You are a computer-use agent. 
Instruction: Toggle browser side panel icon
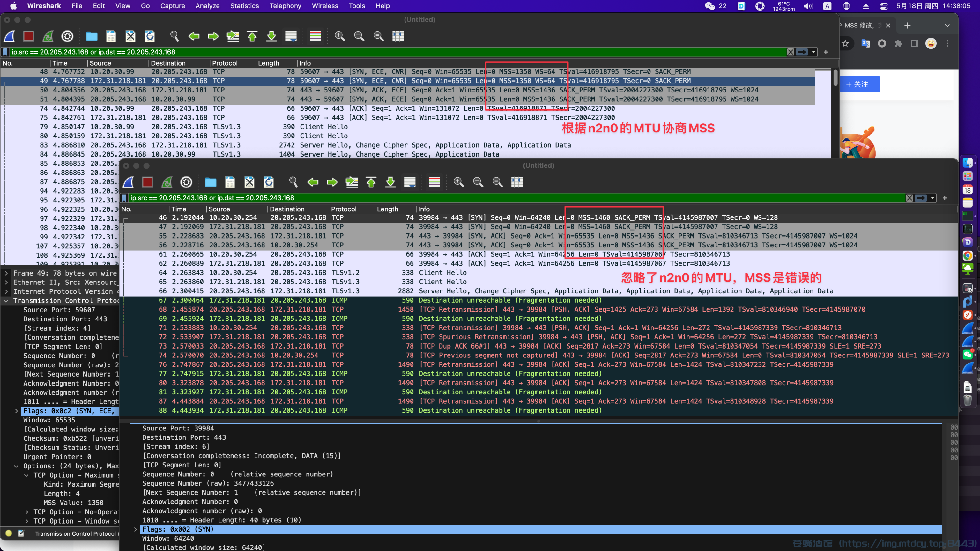click(x=915, y=43)
